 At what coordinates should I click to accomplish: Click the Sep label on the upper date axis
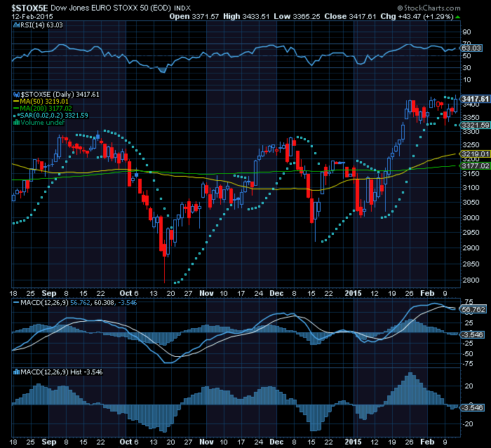click(x=49, y=294)
